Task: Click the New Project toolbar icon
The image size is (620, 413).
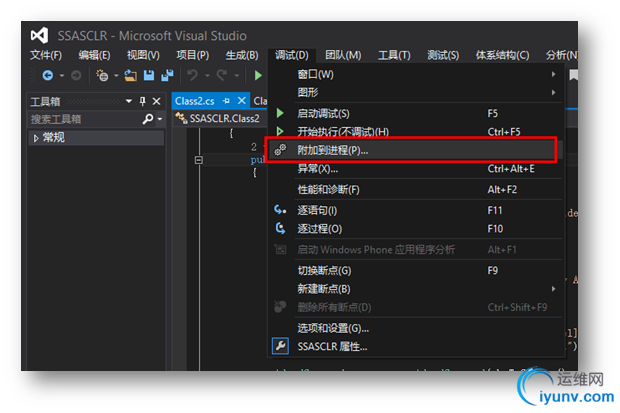Action: tap(102, 75)
